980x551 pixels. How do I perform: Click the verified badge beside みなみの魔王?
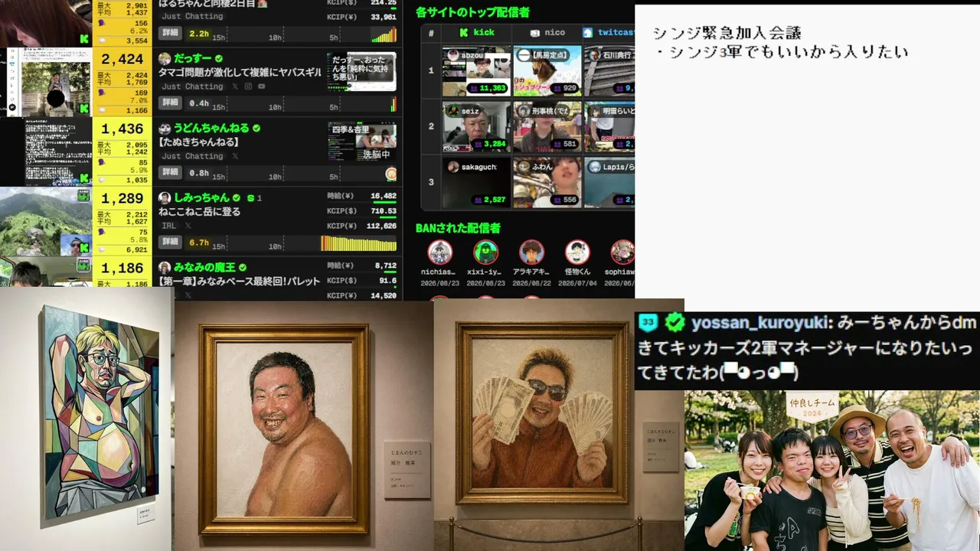[x=243, y=268]
